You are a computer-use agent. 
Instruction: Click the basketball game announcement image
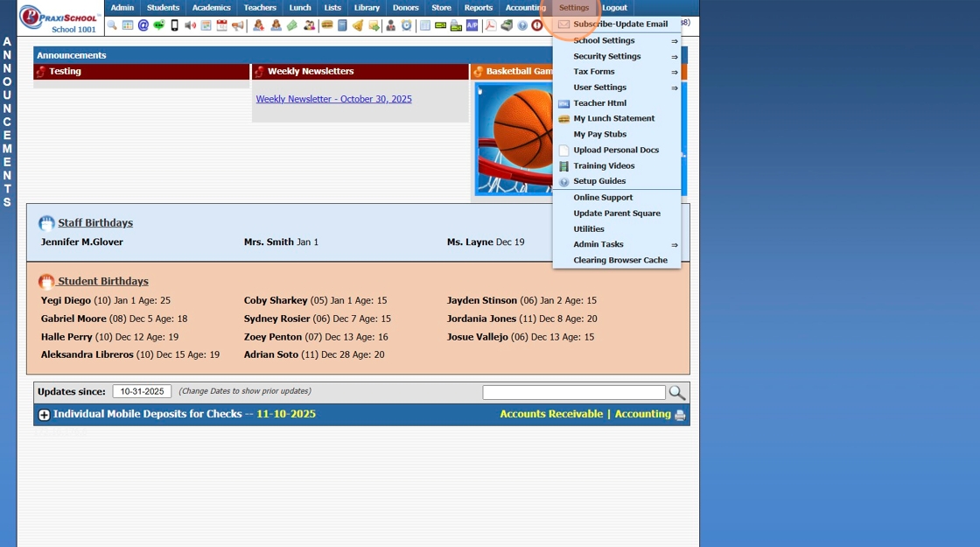pyautogui.click(x=514, y=139)
